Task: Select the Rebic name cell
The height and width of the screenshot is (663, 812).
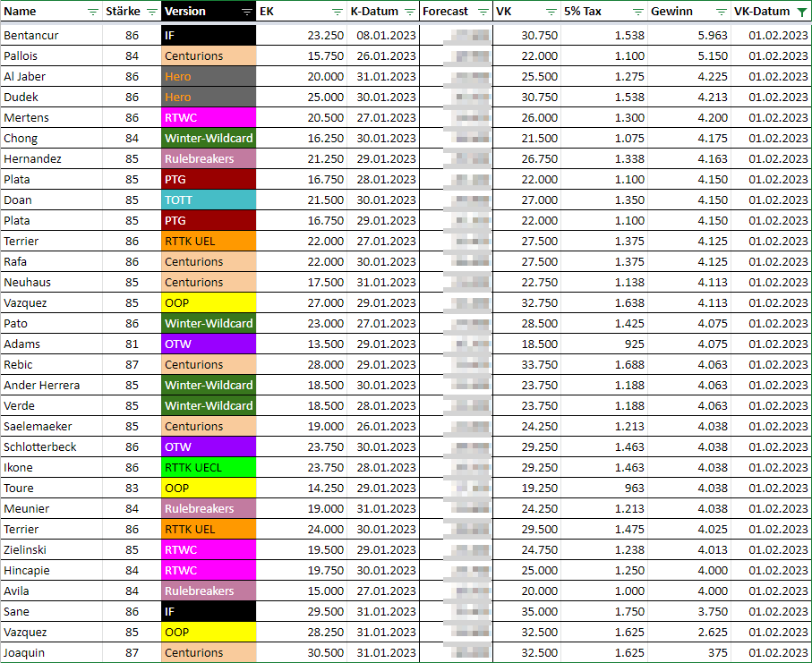Action: 51,365
